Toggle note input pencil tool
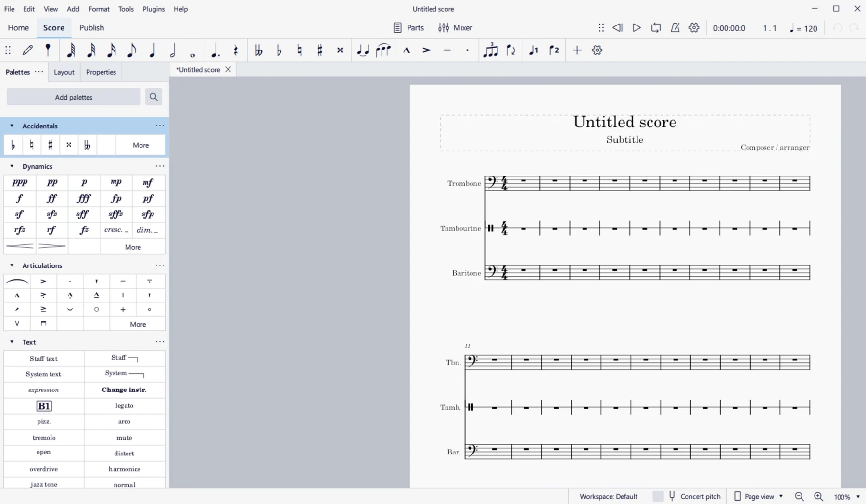This screenshot has width=866, height=504. 27,50
